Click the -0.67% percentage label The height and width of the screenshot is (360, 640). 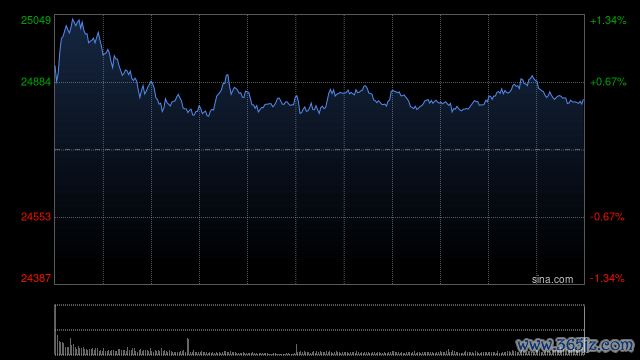click(607, 217)
